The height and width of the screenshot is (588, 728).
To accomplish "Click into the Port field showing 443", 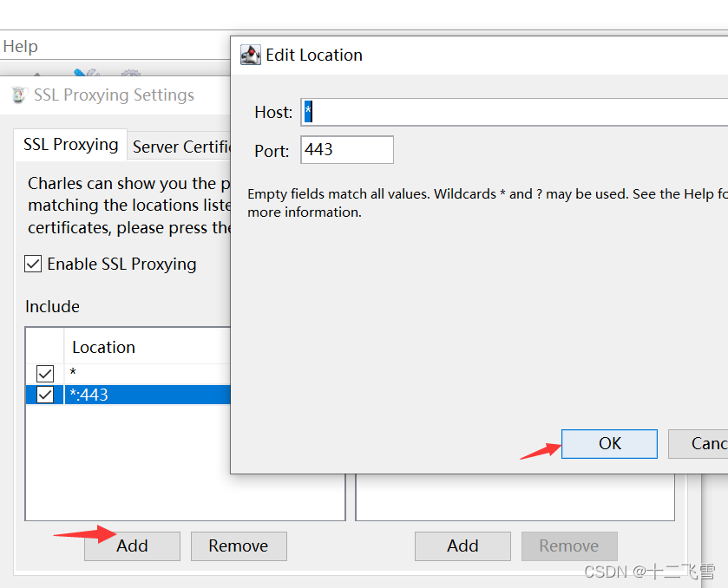I will (347, 149).
